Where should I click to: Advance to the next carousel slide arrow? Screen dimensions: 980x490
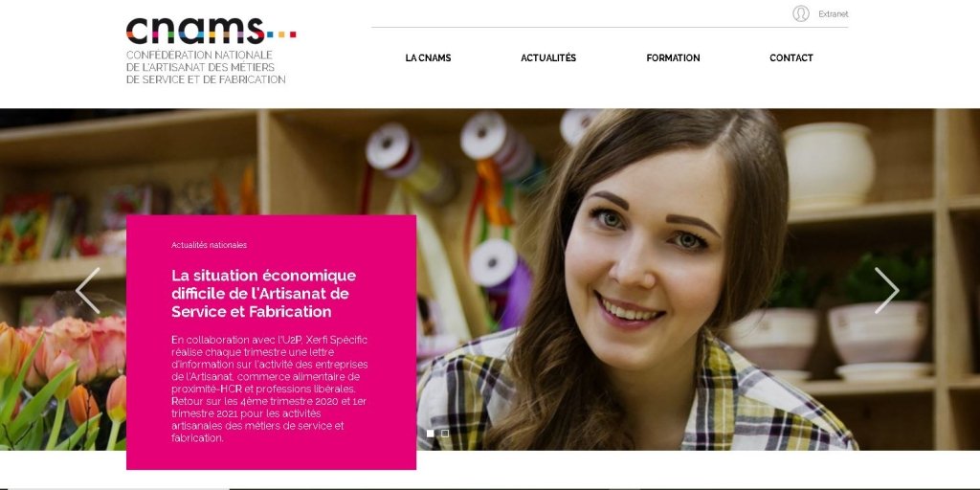(886, 291)
